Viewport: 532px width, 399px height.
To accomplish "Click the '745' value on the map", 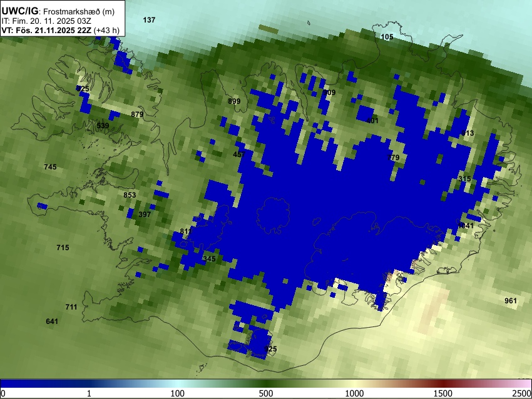I will click(x=50, y=167).
